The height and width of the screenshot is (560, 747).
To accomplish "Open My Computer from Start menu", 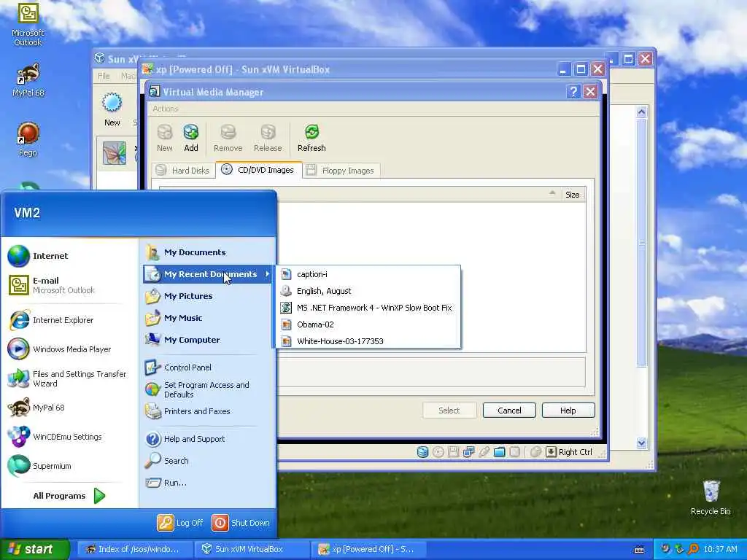I will [x=208, y=340].
